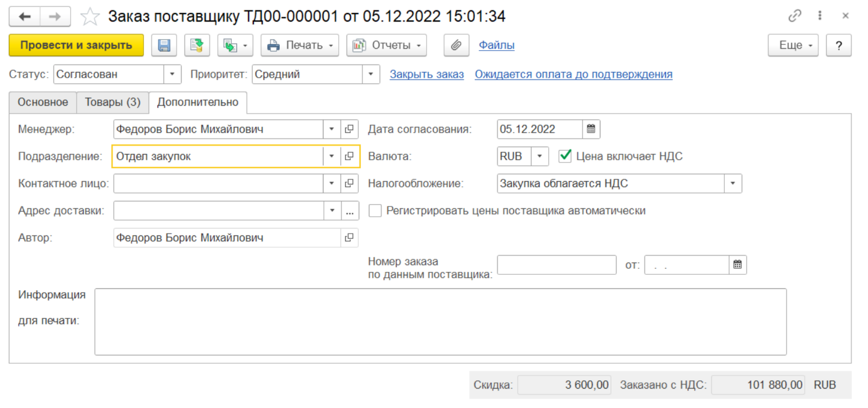
Task: Open the Менеджер field record icon
Action: pos(349,129)
